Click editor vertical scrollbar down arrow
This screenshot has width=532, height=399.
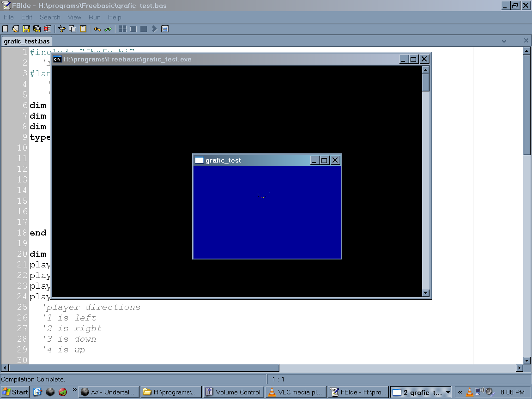tap(526, 360)
